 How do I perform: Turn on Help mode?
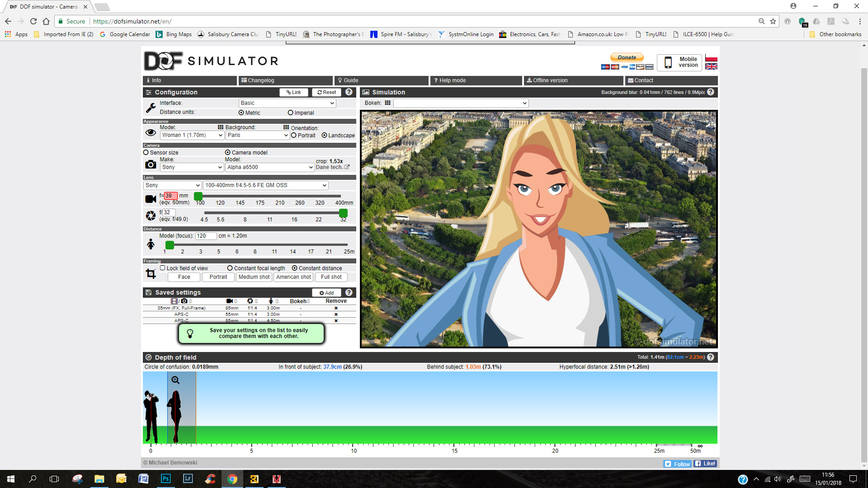[476, 80]
